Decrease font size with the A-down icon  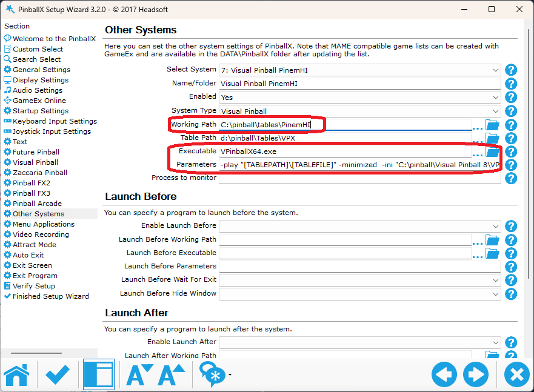click(x=139, y=374)
